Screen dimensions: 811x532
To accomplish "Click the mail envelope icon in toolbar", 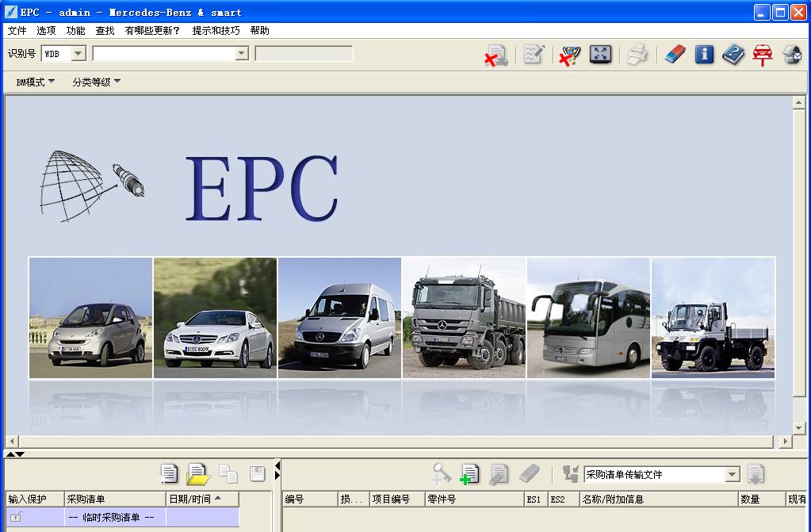I will (x=791, y=55).
